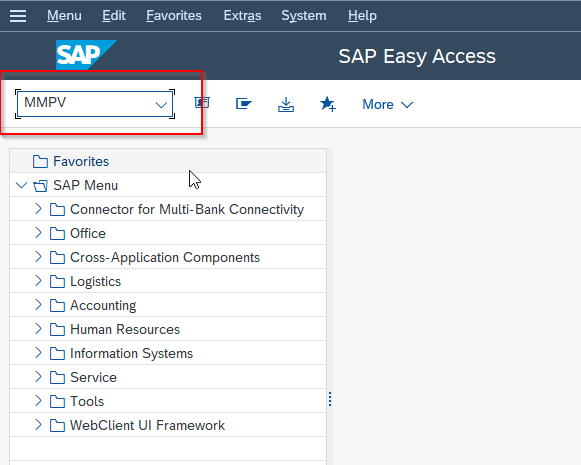Select the Favorites folder icon
This screenshot has width=581, height=465.
(40, 162)
